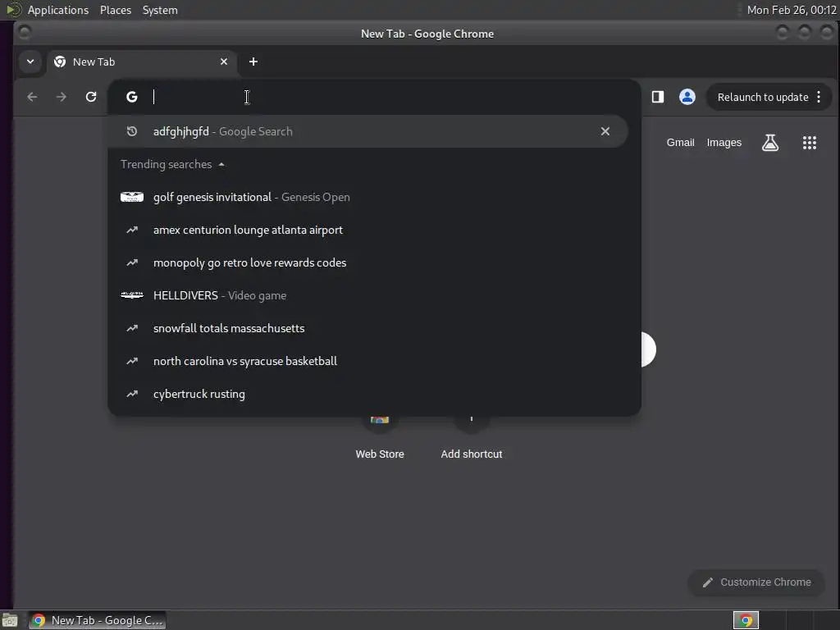
Task: Open the Places menu
Action: click(116, 10)
